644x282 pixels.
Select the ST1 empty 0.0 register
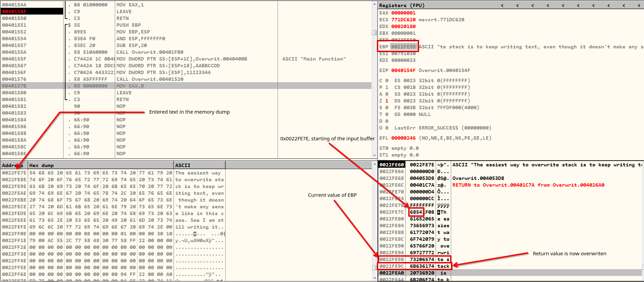click(399, 155)
